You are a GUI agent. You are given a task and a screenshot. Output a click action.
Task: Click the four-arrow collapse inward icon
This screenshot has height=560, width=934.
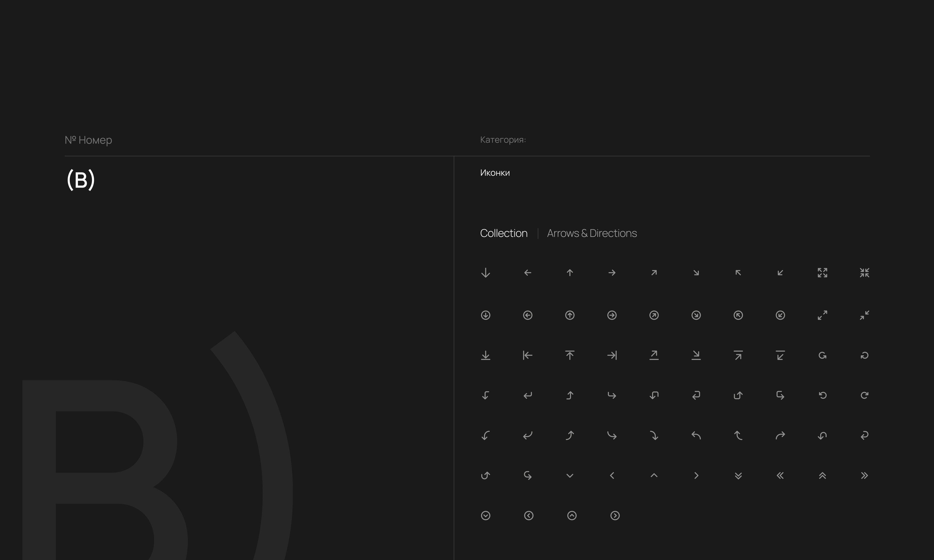point(864,272)
